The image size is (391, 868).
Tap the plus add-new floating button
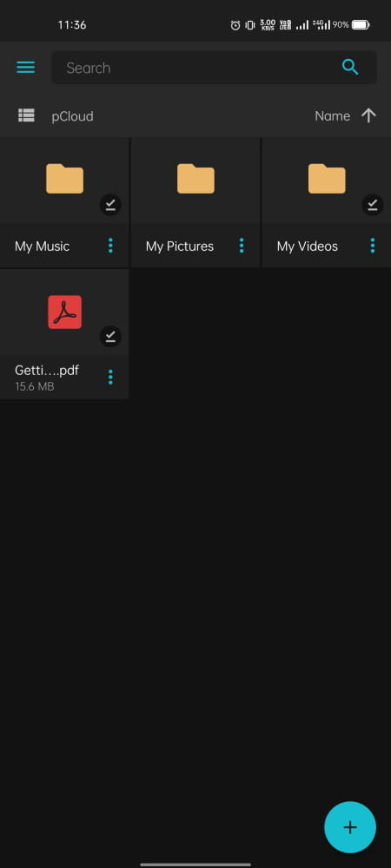point(350,827)
